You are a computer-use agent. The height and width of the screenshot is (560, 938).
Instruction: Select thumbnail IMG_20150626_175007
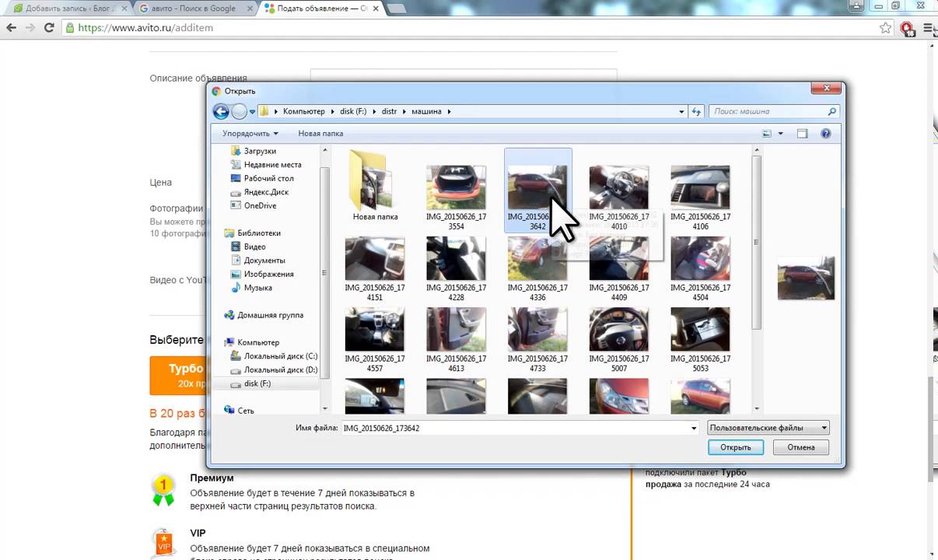[x=619, y=330]
